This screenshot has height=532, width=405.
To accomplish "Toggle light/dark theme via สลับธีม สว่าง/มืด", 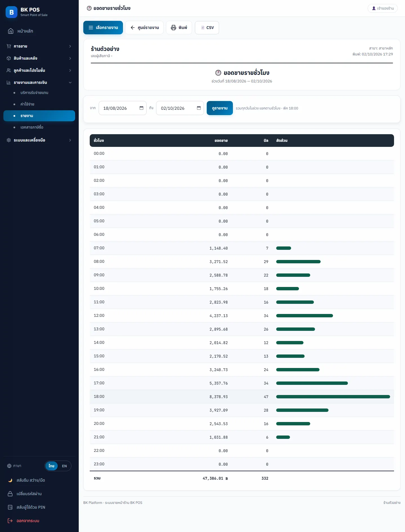I will [x=39, y=480].
